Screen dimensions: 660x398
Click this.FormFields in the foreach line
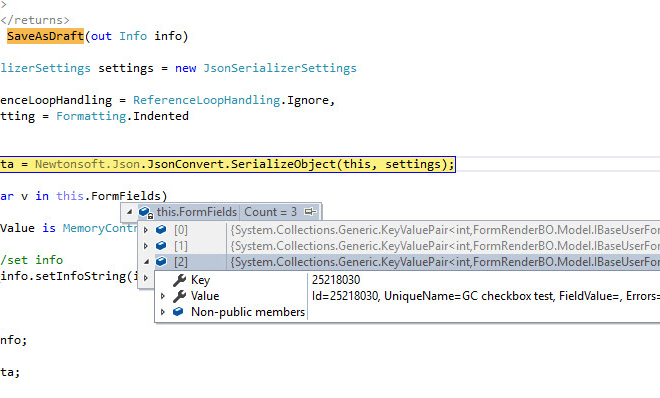(108, 196)
